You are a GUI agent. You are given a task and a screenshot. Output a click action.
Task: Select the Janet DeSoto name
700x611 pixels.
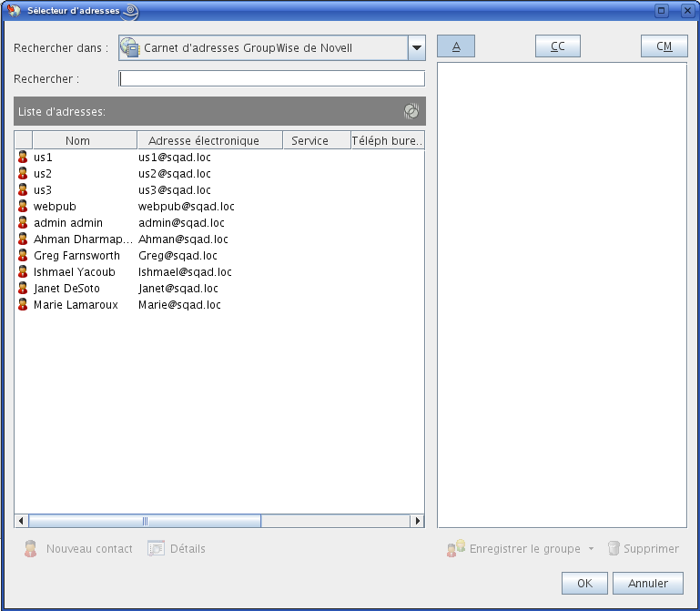click(x=66, y=288)
